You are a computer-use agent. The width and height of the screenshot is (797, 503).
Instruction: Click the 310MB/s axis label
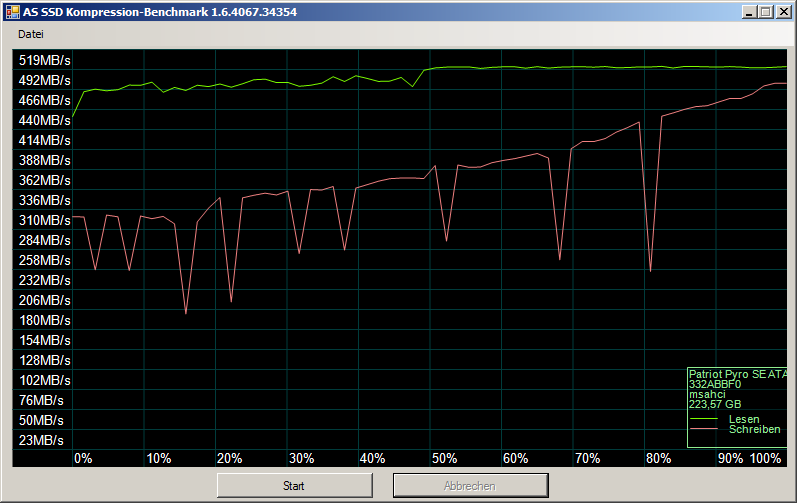44,220
